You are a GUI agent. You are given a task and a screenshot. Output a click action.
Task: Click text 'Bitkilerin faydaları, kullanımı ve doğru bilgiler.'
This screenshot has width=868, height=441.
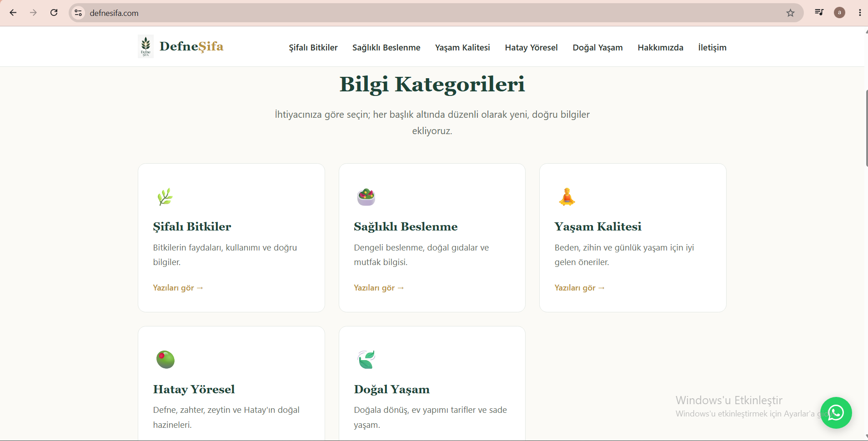(225, 255)
